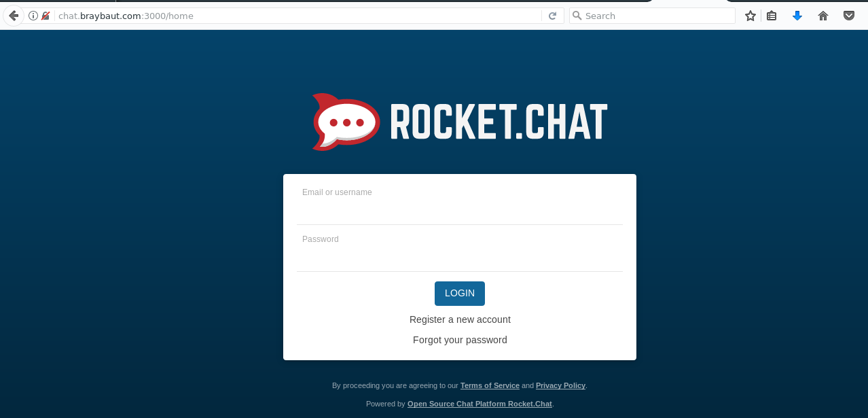Click the 'By proceeding you are agreeing' text

coord(395,385)
